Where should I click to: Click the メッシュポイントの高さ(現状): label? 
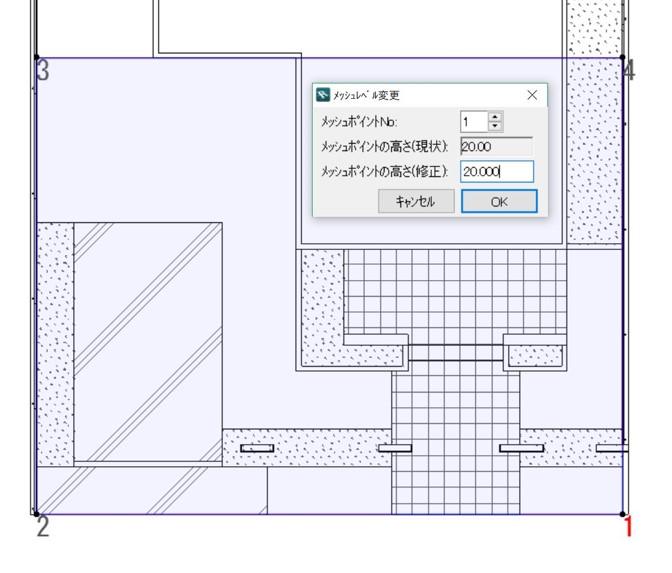[x=384, y=147]
